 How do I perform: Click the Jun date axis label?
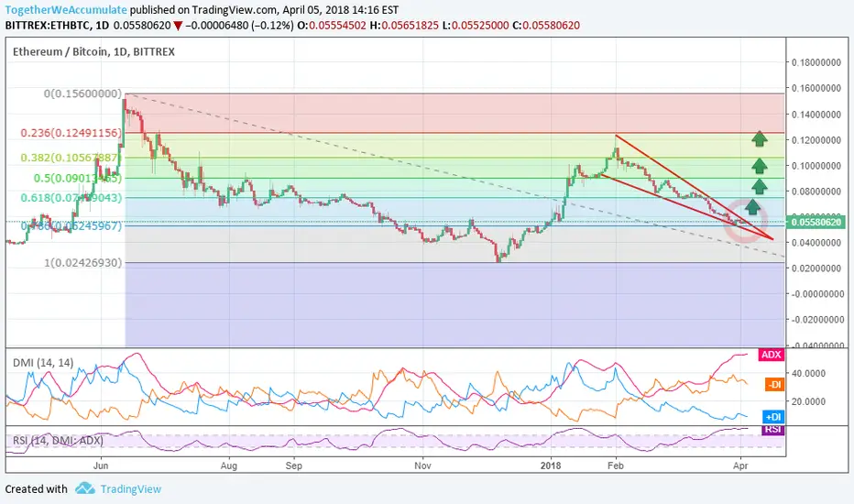101,466
